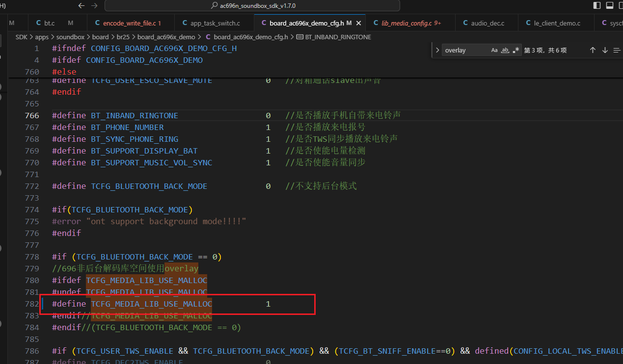The width and height of the screenshot is (623, 364).
Task: Go forward using the right navigation arrow
Action: 94,5
